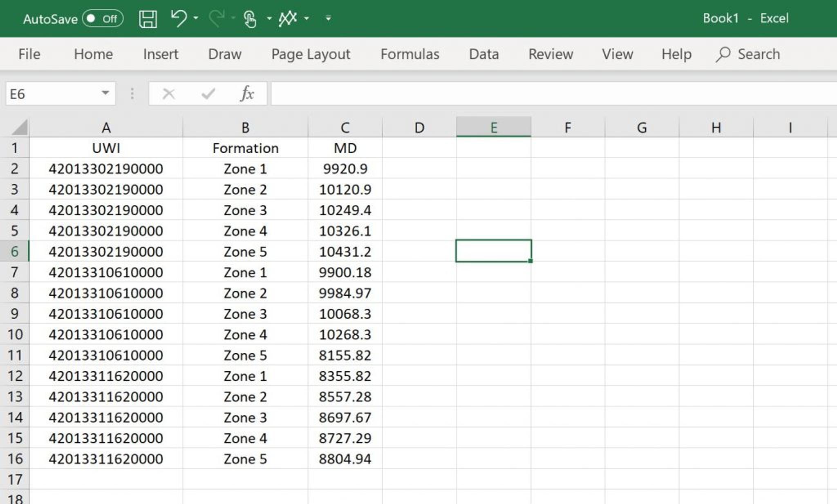Click the Formation header cell
Viewport: 837px width, 504px height.
click(x=245, y=148)
